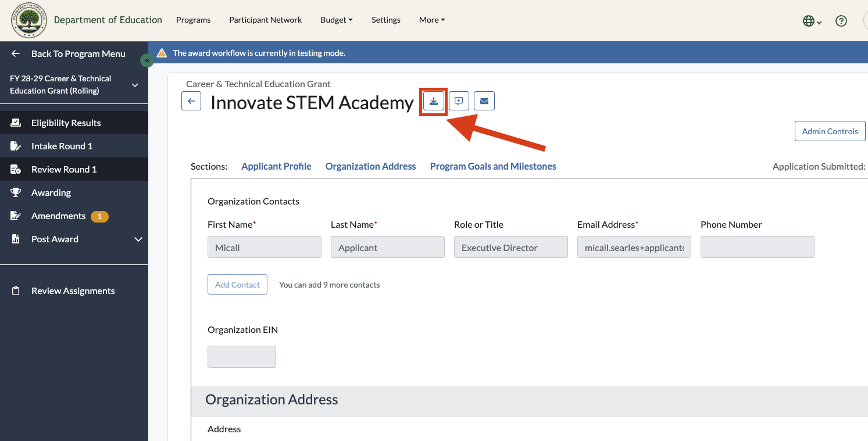Click the Admin Controls button
The height and width of the screenshot is (441, 868).
click(830, 131)
